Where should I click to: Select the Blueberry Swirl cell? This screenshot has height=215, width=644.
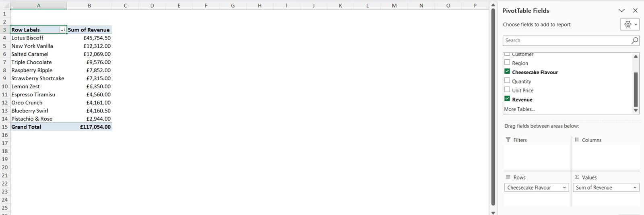tap(39, 111)
